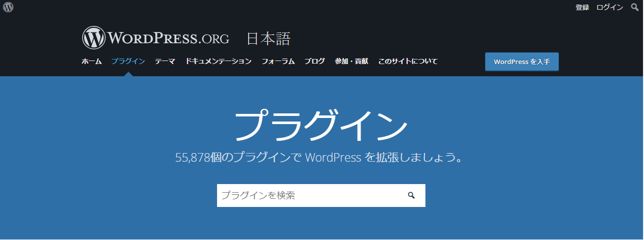This screenshot has width=644, height=240.
Task: Open the search magnifier icon in top bar
Action: 635,7
